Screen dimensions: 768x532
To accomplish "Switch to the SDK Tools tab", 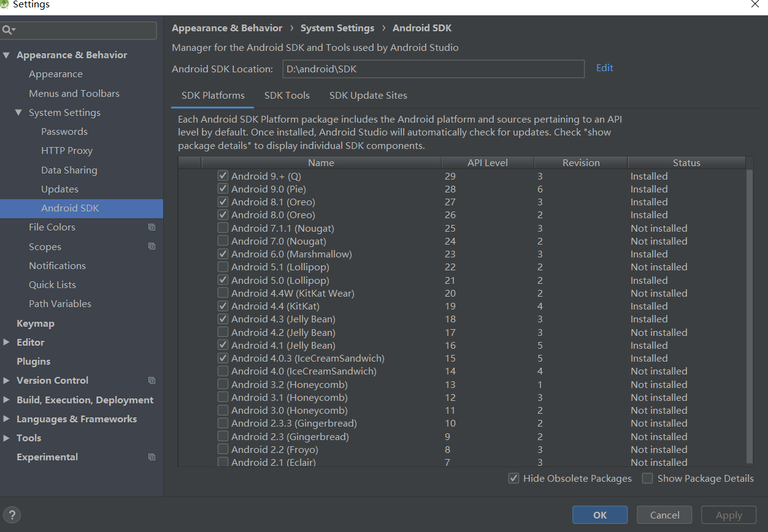I will pyautogui.click(x=286, y=96).
